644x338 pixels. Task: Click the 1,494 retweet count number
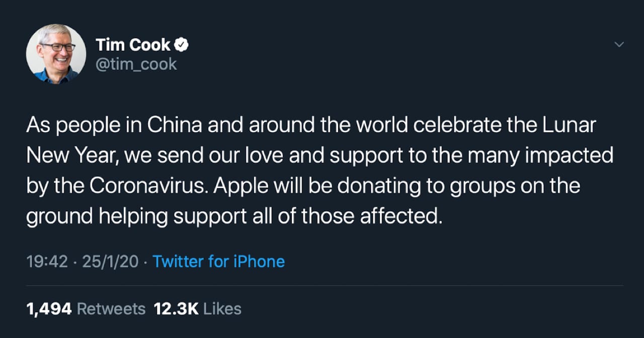click(x=49, y=309)
